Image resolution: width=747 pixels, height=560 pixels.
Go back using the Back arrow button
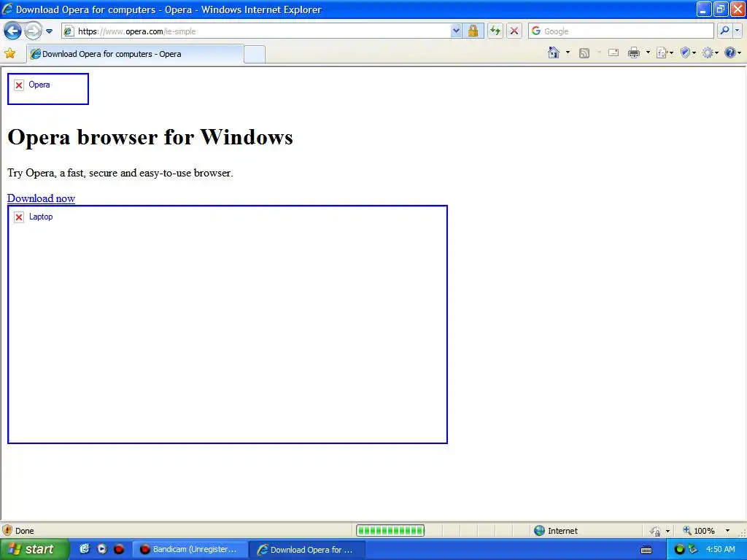pos(12,31)
